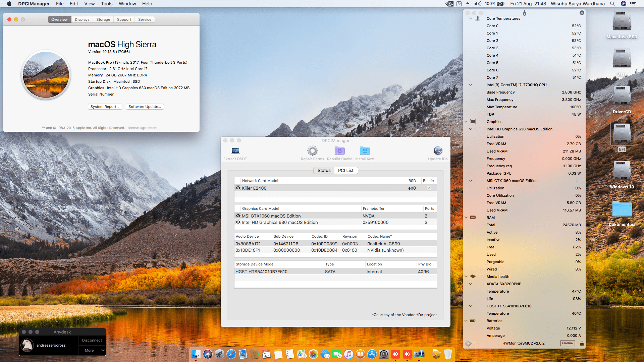Toggle visibility of MSI GTX1060 macOS Edition
Viewport: 644px width, 362px height.
(x=238, y=216)
